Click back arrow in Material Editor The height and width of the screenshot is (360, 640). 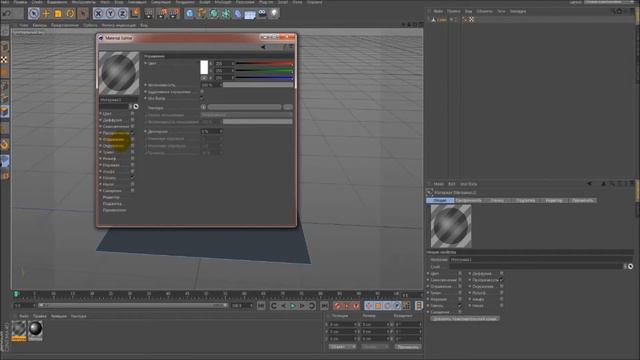[263, 47]
